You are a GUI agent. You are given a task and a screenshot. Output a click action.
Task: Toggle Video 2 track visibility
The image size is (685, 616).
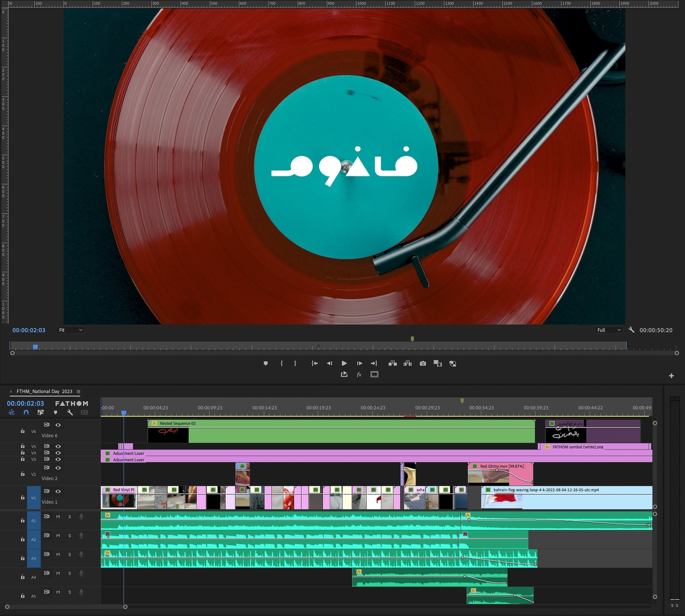(58, 468)
